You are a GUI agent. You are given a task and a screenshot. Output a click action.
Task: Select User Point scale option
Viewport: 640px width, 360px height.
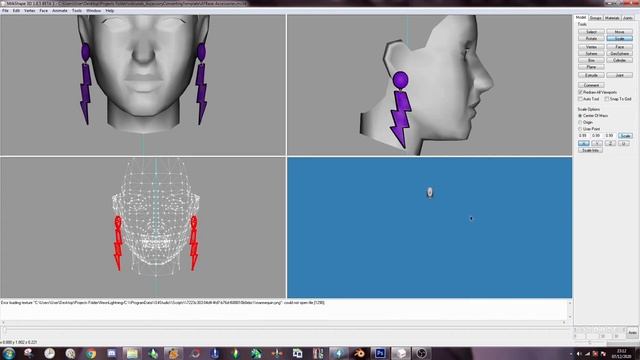580,129
